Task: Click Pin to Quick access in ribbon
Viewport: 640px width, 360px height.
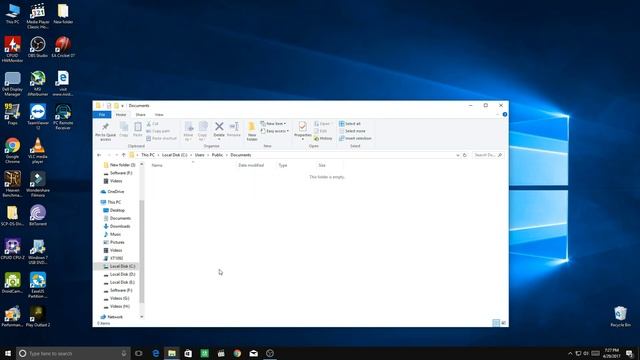Action: coord(105,131)
